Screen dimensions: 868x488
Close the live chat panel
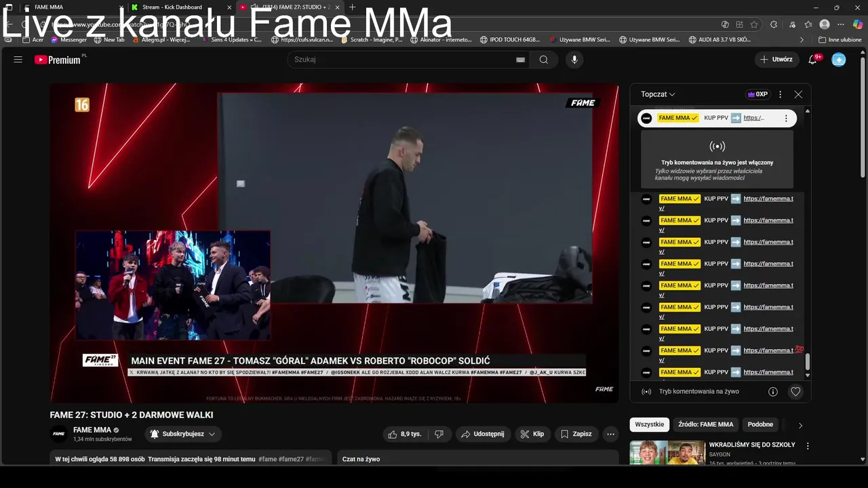(798, 94)
